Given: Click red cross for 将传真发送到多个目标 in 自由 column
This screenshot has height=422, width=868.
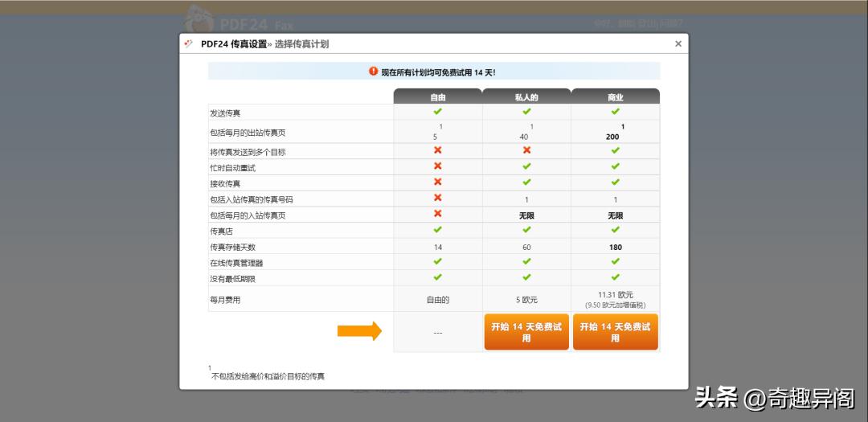Looking at the screenshot, I should [438, 150].
